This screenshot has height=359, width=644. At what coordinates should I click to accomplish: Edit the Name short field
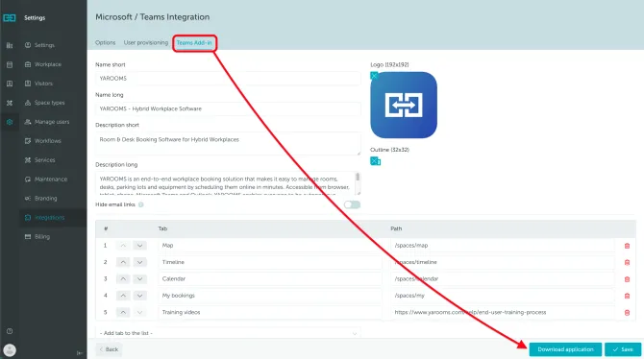pos(228,79)
